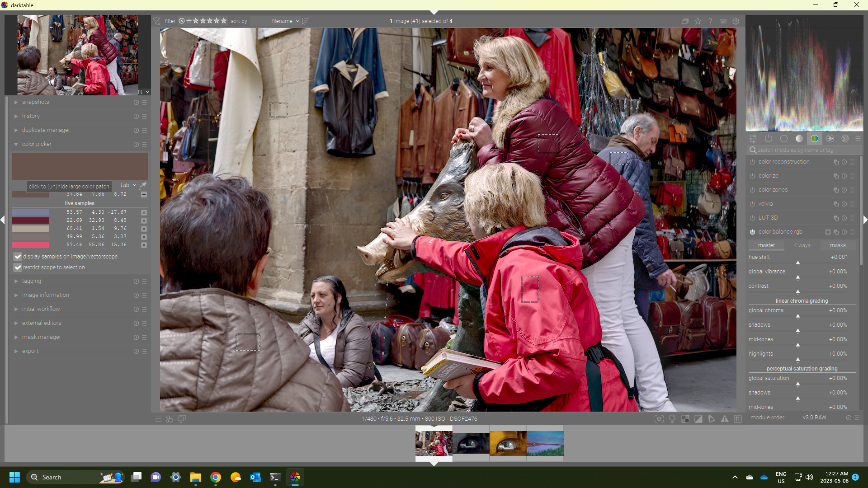Toggle the gamut check warning triangle icon
Viewport: 868px width, 488px height.
pyautogui.click(x=725, y=419)
